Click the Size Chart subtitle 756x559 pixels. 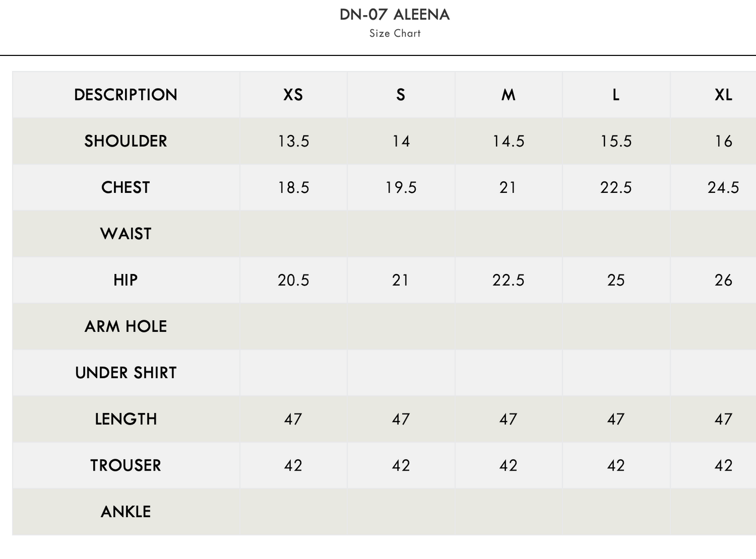coord(395,33)
